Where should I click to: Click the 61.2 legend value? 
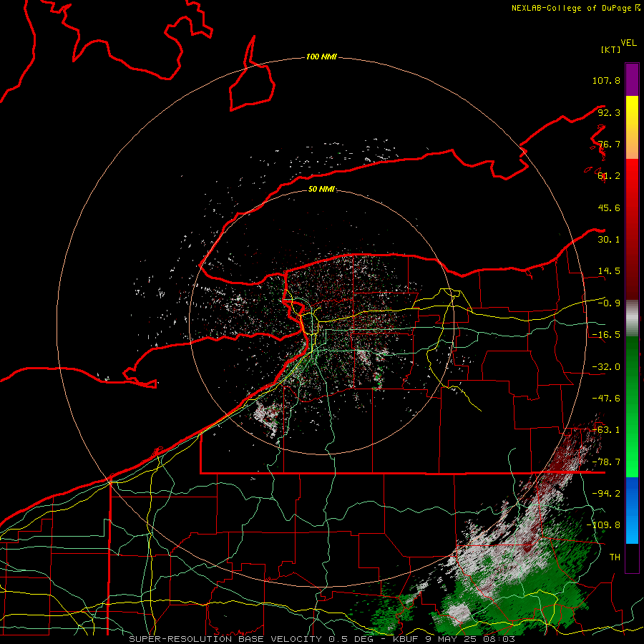click(x=609, y=176)
